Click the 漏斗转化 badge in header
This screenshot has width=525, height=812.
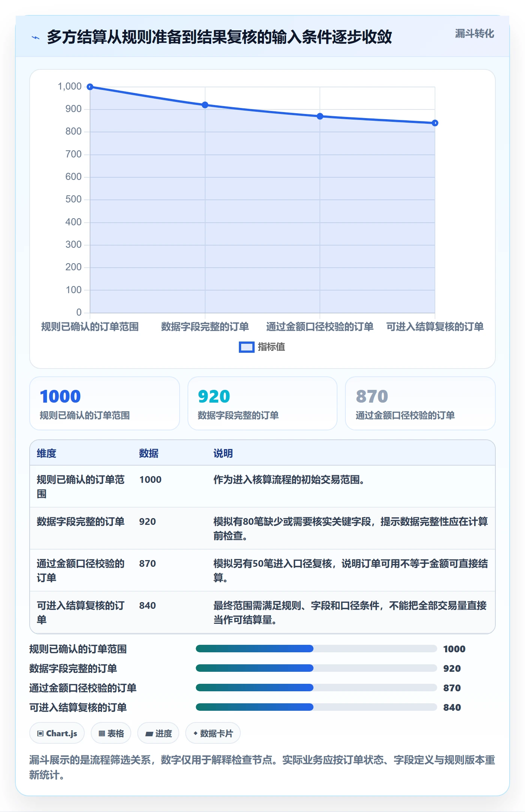pyautogui.click(x=474, y=34)
